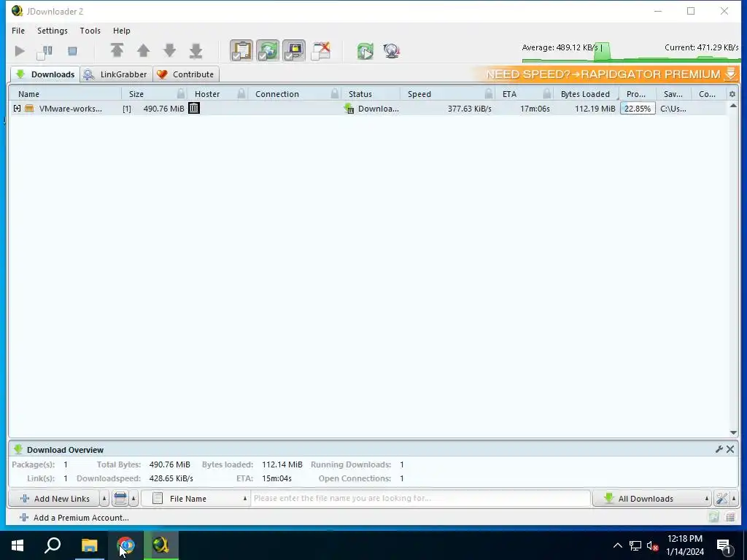Toggle automatic reconnect
The height and width of the screenshot is (560, 747).
coord(268,51)
